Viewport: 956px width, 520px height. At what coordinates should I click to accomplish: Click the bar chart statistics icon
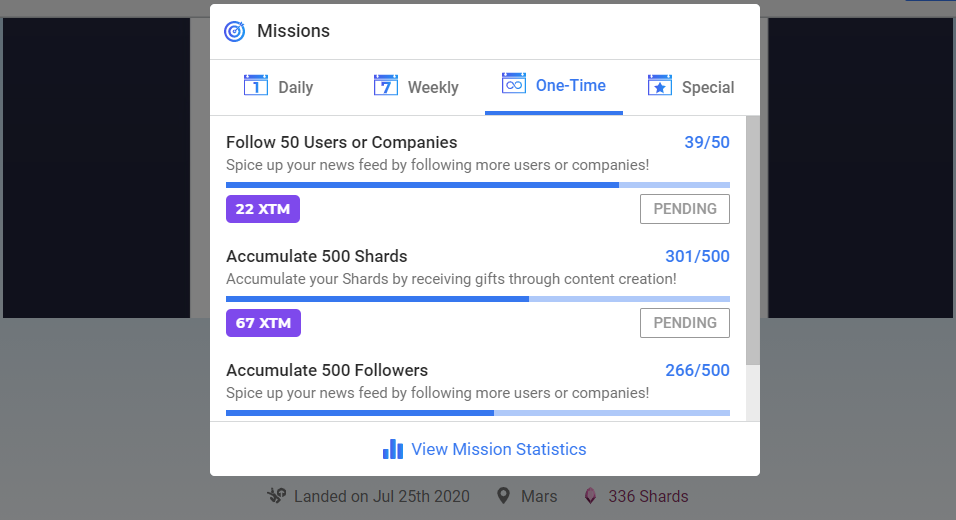[393, 449]
